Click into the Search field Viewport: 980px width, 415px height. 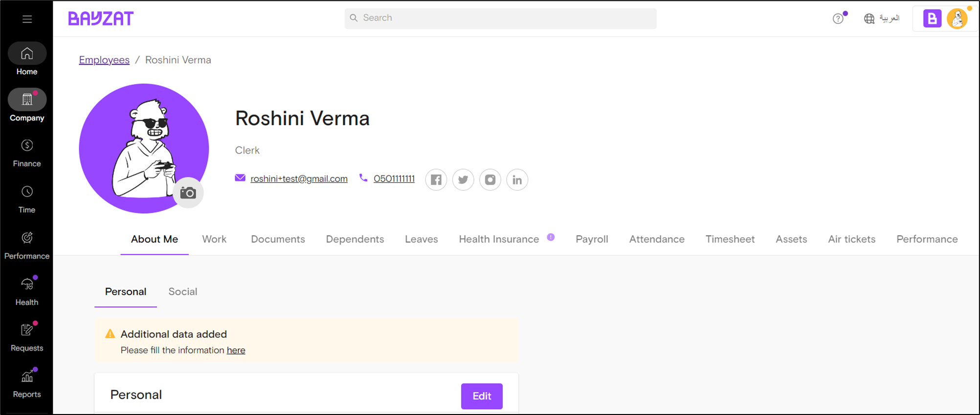coord(500,18)
